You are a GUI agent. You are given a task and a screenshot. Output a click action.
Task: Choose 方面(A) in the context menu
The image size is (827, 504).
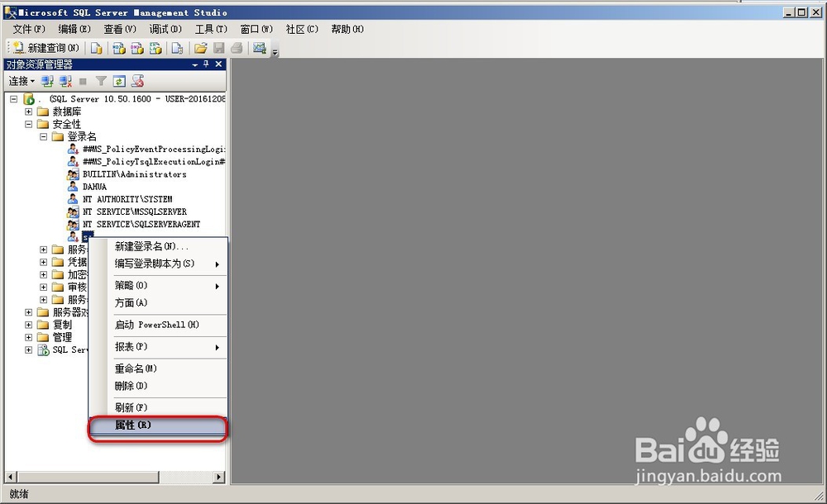point(158,303)
